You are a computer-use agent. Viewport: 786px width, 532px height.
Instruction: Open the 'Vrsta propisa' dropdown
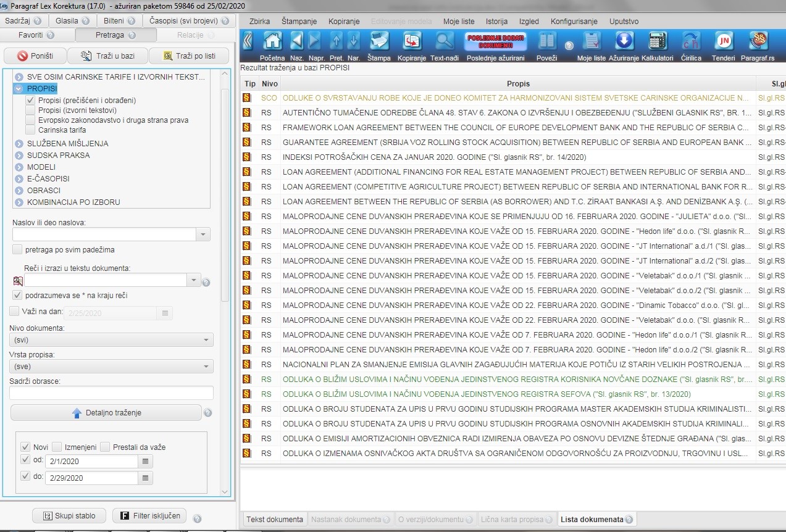pos(111,367)
